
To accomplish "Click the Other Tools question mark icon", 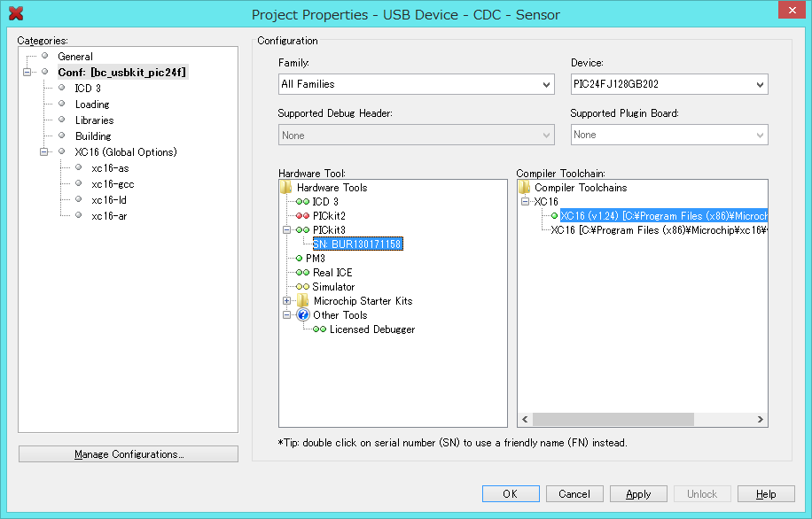I will [302, 315].
